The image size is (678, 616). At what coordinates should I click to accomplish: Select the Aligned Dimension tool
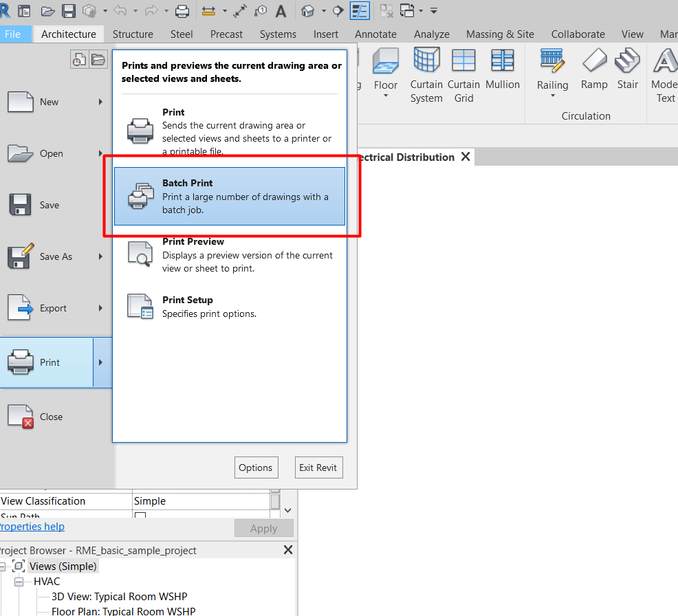coord(240,11)
